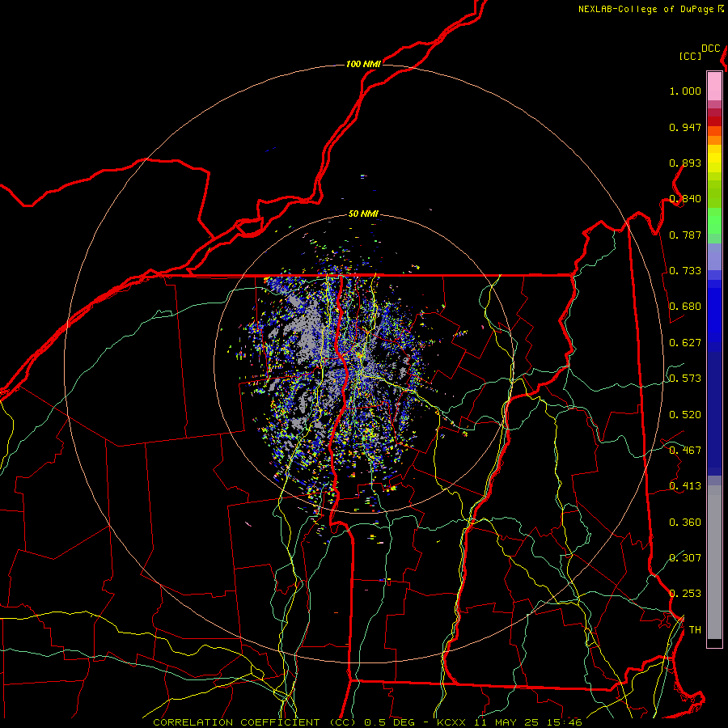Click the 0.5 DEG elevation text

tap(390, 722)
